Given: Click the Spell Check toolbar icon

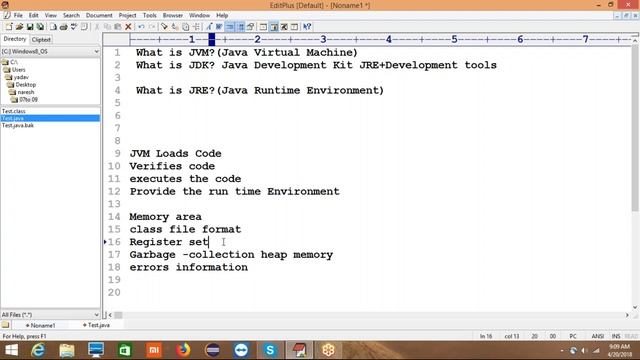Looking at the screenshot, I should [74, 27].
